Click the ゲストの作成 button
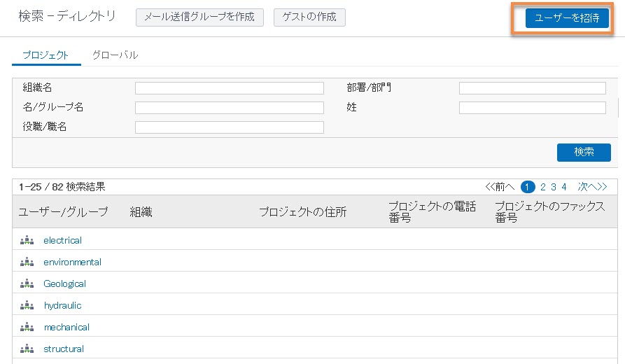The width and height of the screenshot is (625, 364). coord(309,17)
